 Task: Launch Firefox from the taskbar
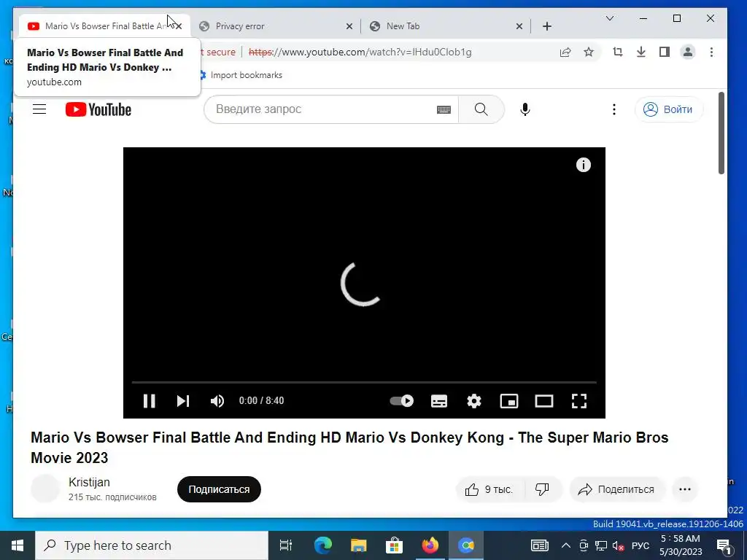(x=430, y=545)
